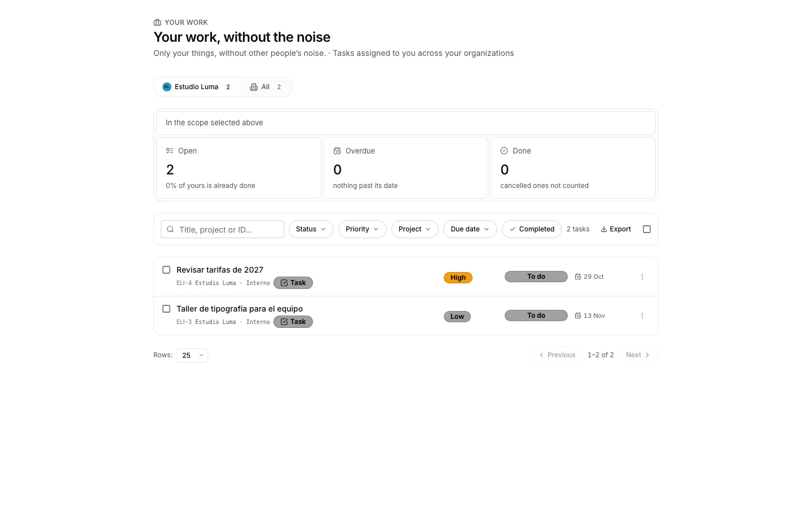Tick the checkbox for Revisar tarifas de 2027

166,270
